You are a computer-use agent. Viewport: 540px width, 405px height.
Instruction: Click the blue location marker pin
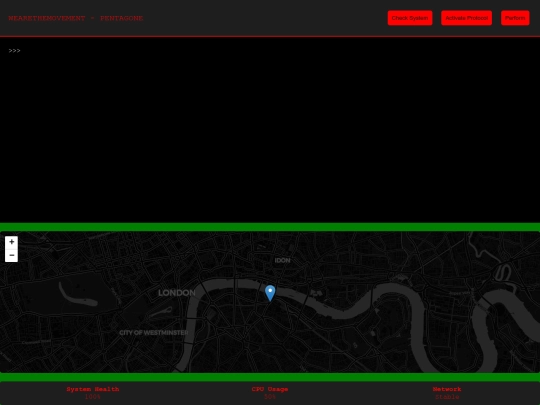tap(270, 293)
